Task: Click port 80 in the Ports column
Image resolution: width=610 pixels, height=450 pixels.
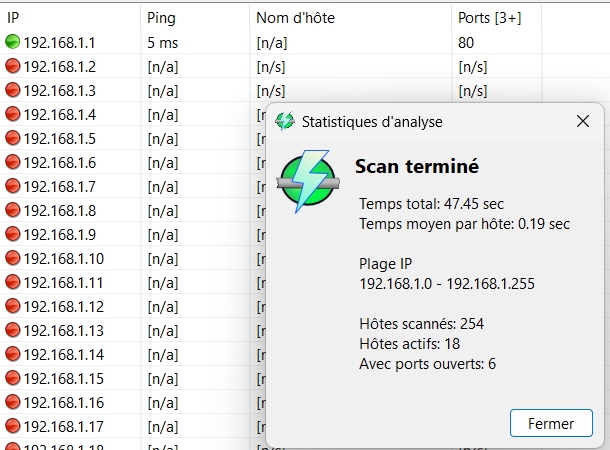Action: 466,43
